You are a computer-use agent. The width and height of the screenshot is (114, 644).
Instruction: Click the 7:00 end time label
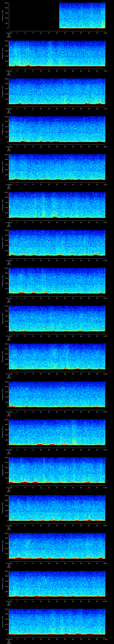click(x=105, y=109)
